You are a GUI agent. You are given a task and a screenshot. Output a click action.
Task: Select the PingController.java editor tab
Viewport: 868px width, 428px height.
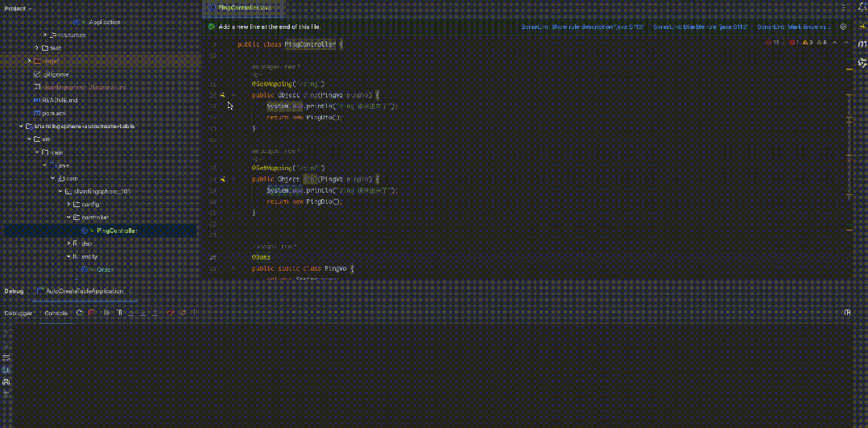click(246, 7)
